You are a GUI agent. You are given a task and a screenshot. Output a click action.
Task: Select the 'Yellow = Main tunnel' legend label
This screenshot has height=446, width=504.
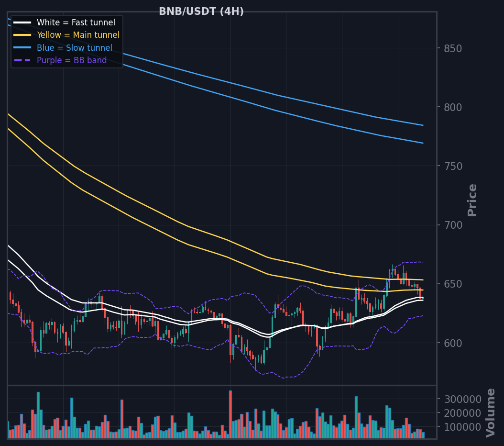coord(78,35)
